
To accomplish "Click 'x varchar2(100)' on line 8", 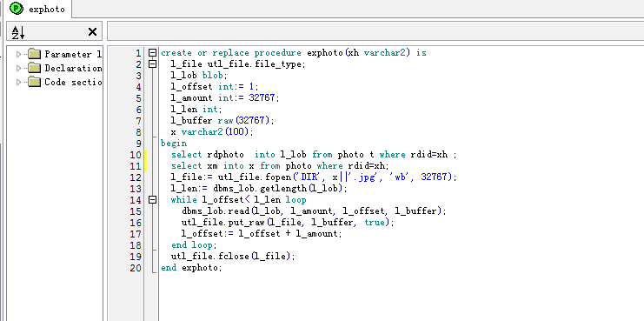I will (211, 132).
